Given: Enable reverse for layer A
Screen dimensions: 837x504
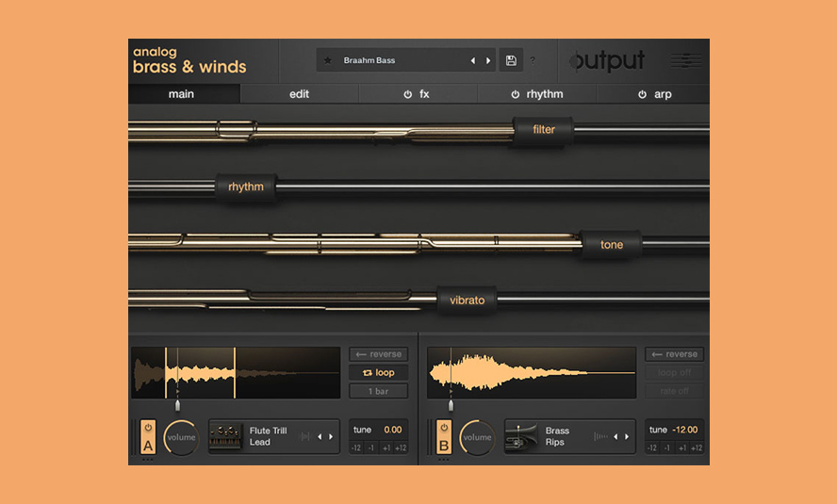Looking at the screenshot, I should [379, 354].
